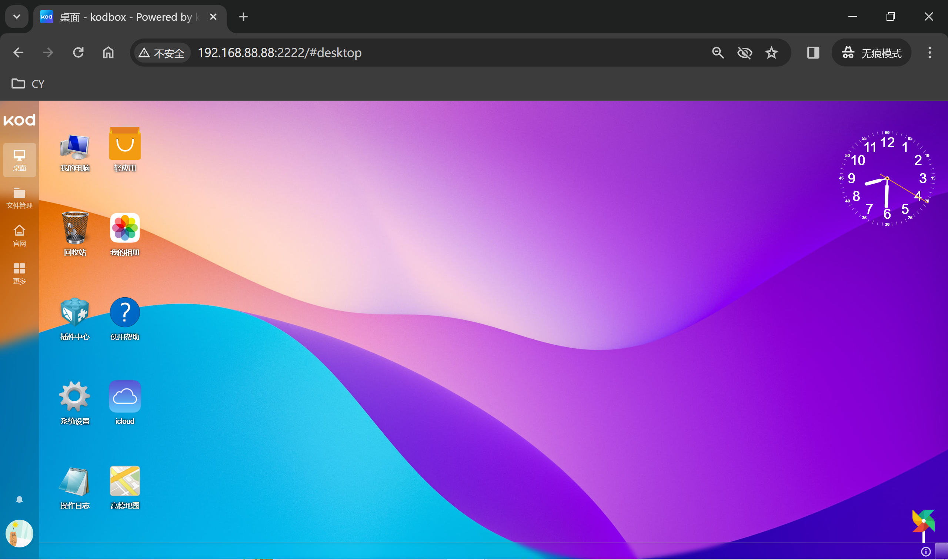Click the analog clock widget
The image size is (948, 560).
pyautogui.click(x=887, y=179)
